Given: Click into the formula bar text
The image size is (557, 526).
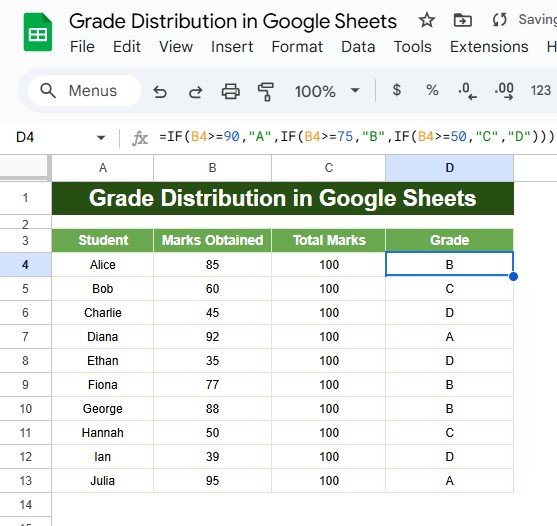Looking at the screenshot, I should [x=357, y=136].
